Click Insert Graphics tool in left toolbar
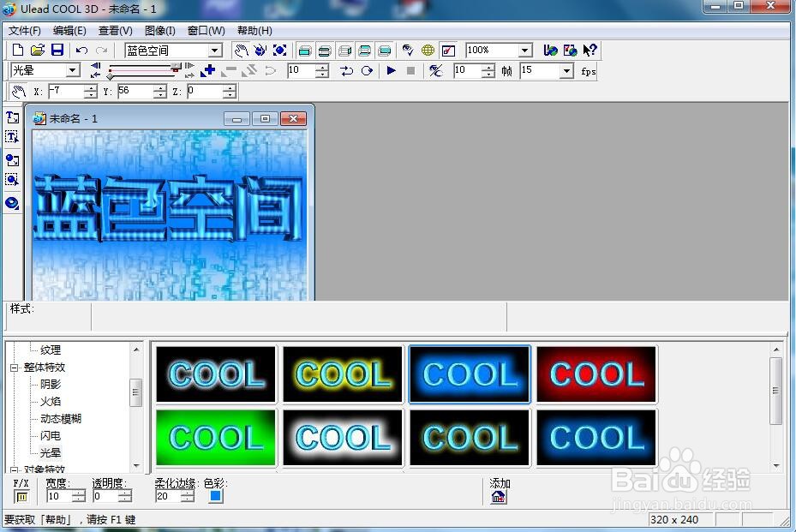The width and height of the screenshot is (796, 532). [12, 160]
